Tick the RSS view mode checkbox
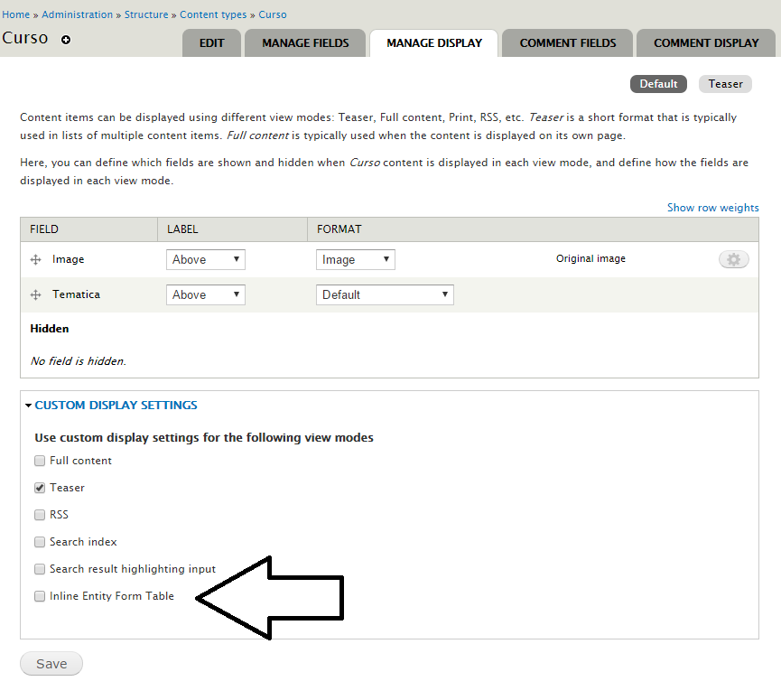Image resolution: width=781 pixels, height=700 pixels. (x=40, y=515)
